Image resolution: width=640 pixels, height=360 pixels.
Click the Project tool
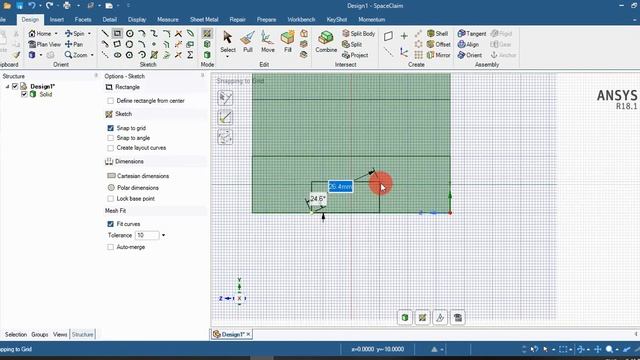coord(355,55)
